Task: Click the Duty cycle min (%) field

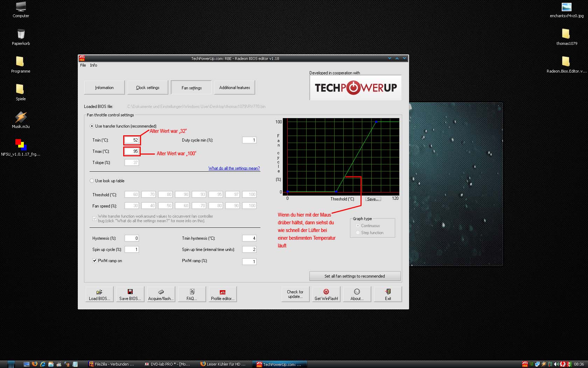Action: [249, 140]
